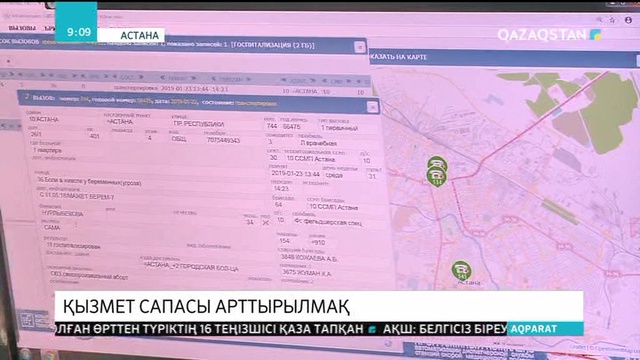Open the ВЫЗОВЫ menu

(22, 28)
